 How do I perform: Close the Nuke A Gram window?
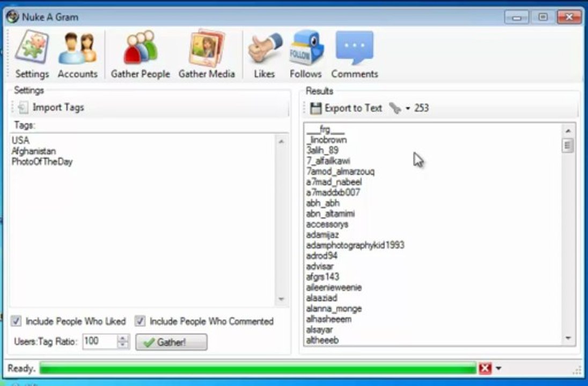coord(569,17)
